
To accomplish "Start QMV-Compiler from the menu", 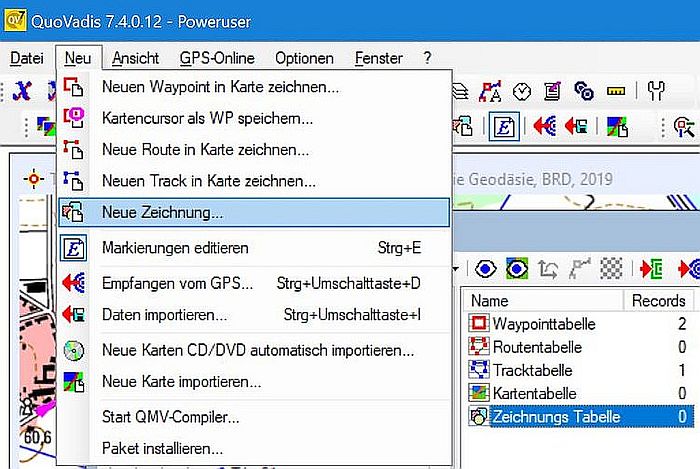I will (254, 417).
